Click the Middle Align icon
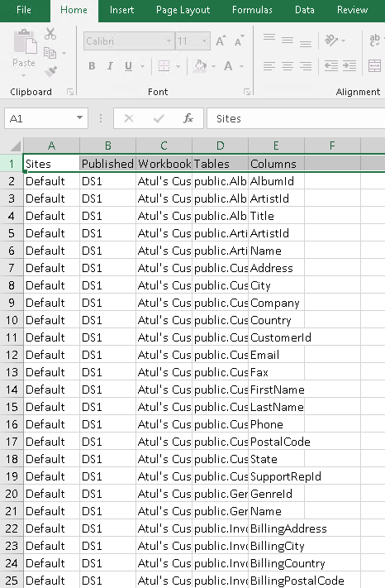The height and width of the screenshot is (588, 385). pyautogui.click(x=288, y=40)
